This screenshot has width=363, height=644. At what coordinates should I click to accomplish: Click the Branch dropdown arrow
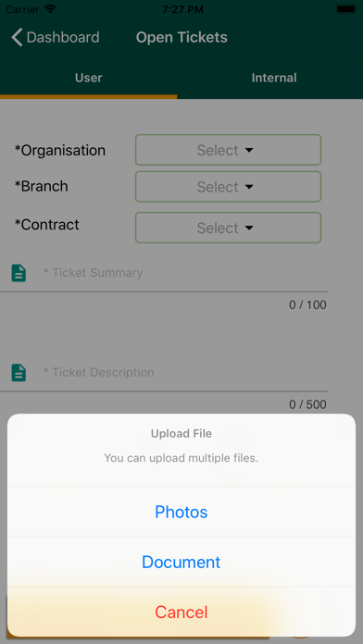point(249,187)
